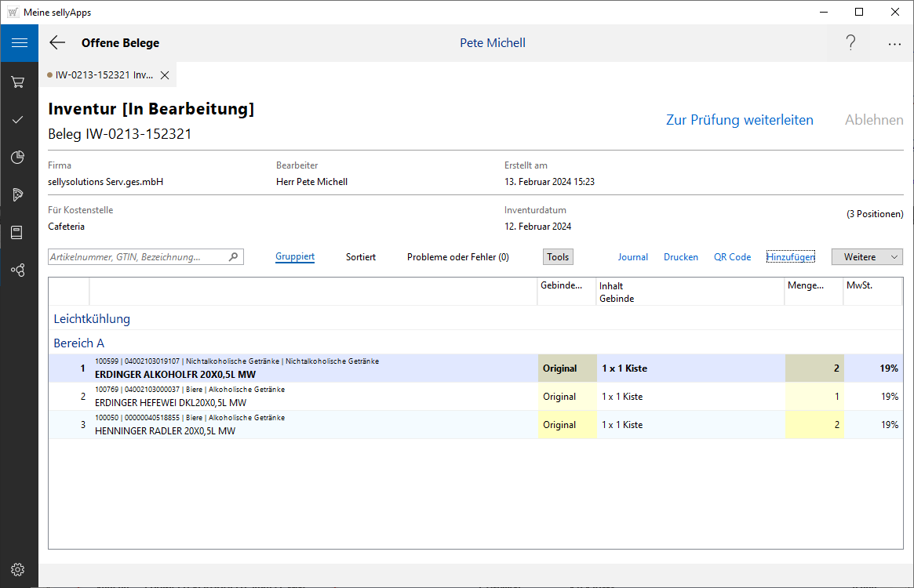Image resolution: width=914 pixels, height=588 pixels.
Task: Open the hamburger navigation menu
Action: click(x=19, y=43)
